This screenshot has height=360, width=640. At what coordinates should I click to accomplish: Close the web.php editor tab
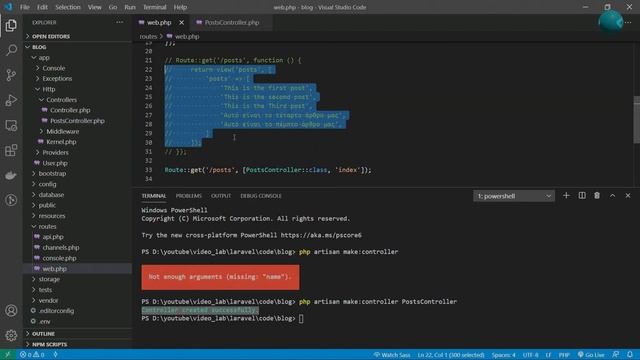181,22
